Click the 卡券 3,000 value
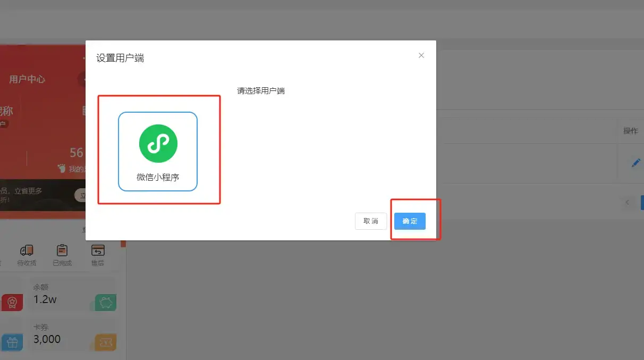This screenshot has height=360, width=644. (47, 339)
